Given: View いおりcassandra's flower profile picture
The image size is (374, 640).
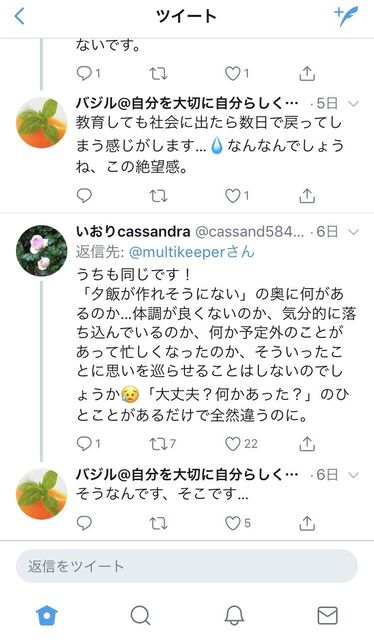Looking at the screenshot, I should [x=42, y=251].
